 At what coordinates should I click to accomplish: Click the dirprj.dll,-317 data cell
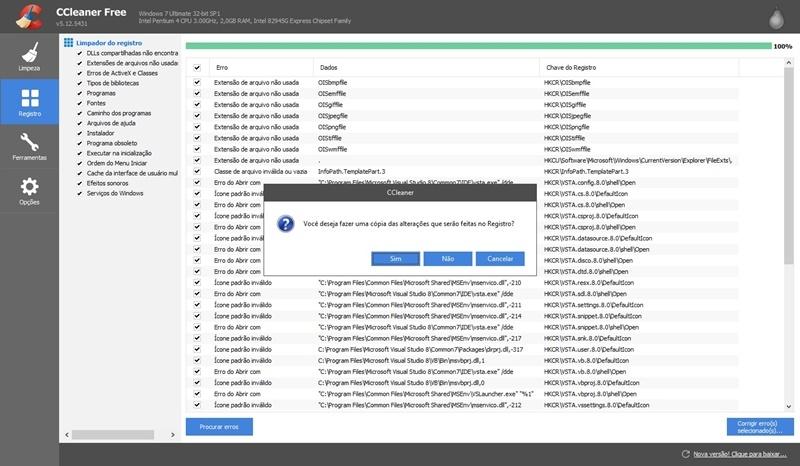(420, 350)
